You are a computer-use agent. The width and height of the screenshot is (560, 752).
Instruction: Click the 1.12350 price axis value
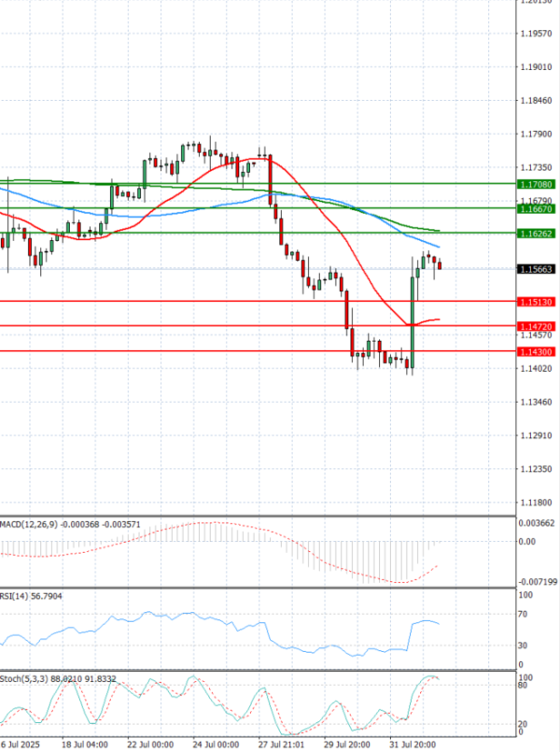point(536,469)
